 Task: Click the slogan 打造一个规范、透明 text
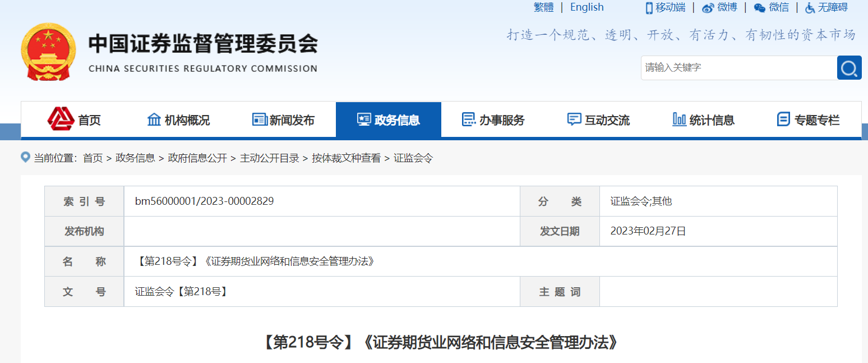point(681,35)
